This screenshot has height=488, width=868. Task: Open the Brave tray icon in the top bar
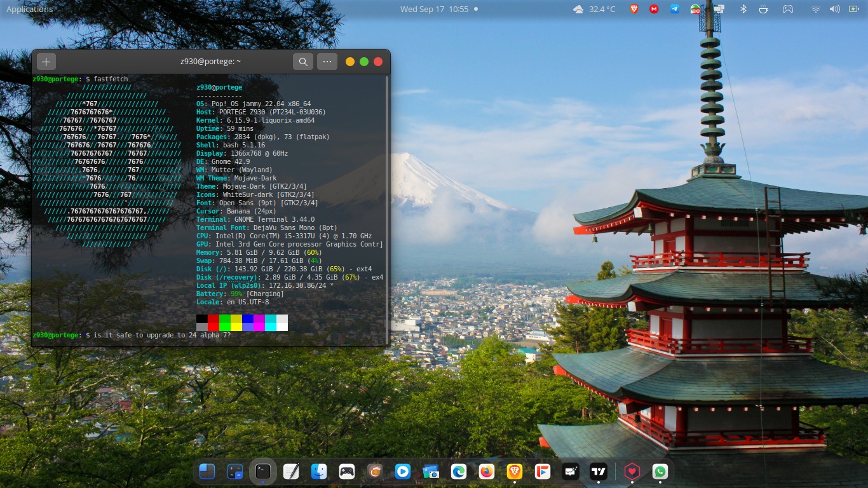[634, 9]
